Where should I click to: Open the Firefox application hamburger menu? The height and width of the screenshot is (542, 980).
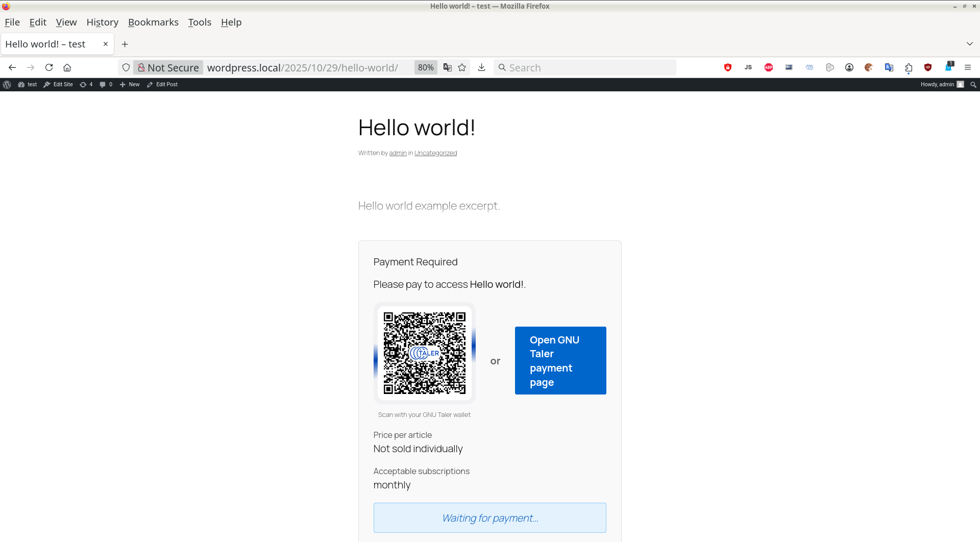click(x=968, y=67)
